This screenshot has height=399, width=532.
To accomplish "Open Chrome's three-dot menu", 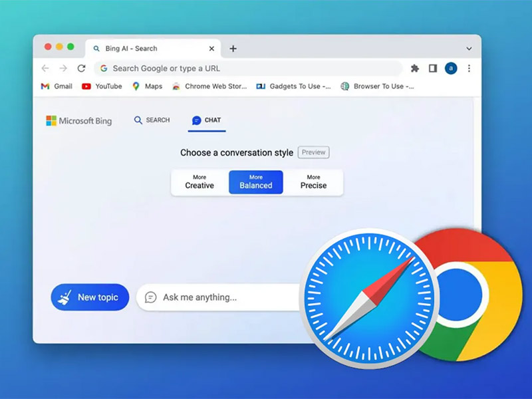I will [x=469, y=68].
